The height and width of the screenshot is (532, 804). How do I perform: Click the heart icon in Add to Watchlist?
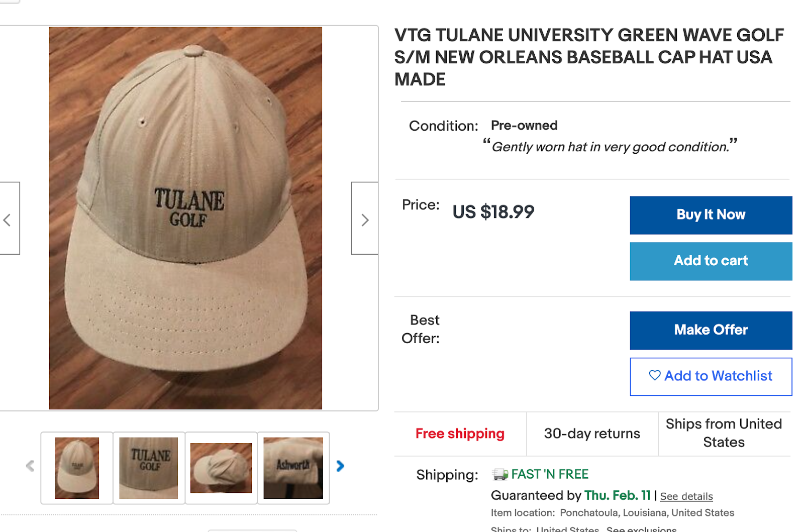(x=654, y=375)
